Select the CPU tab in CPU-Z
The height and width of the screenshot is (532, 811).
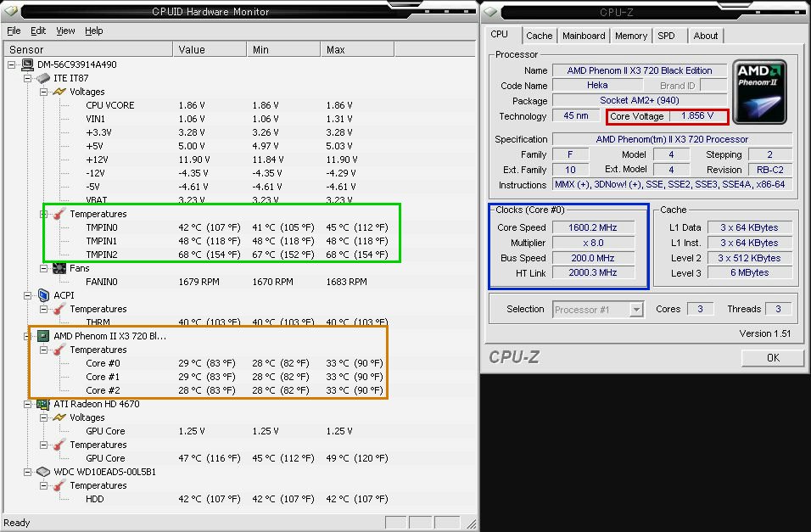(x=499, y=34)
